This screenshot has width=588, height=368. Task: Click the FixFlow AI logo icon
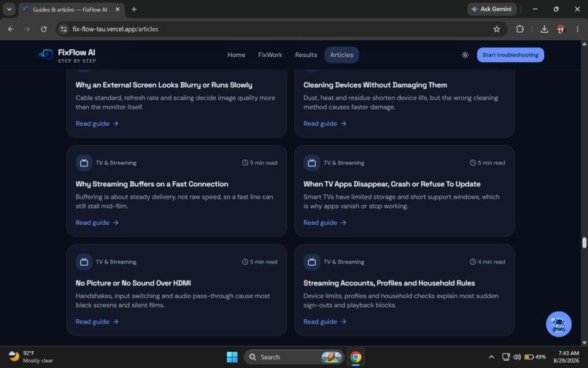coord(45,55)
